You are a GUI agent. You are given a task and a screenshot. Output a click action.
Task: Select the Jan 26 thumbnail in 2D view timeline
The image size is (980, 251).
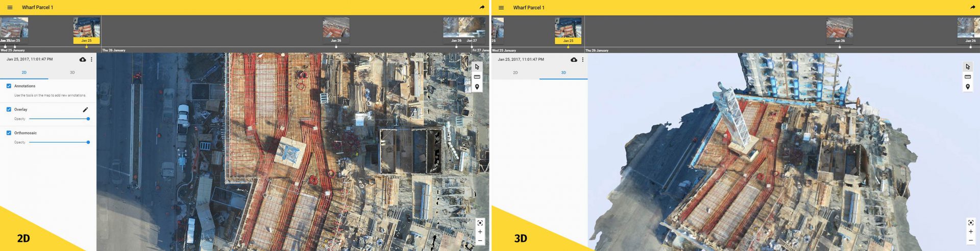point(336,29)
